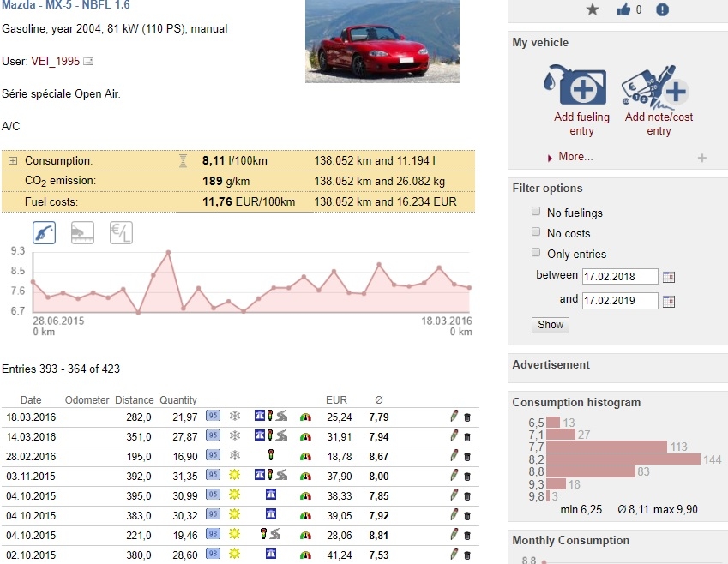Click the traffic light icon in the 28.02.2016 row
The image size is (728, 564).
point(271,455)
